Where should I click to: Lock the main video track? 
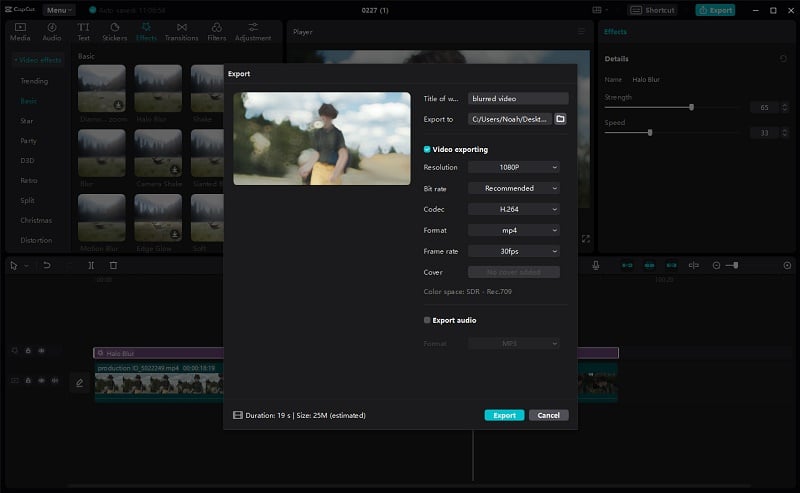coord(28,381)
